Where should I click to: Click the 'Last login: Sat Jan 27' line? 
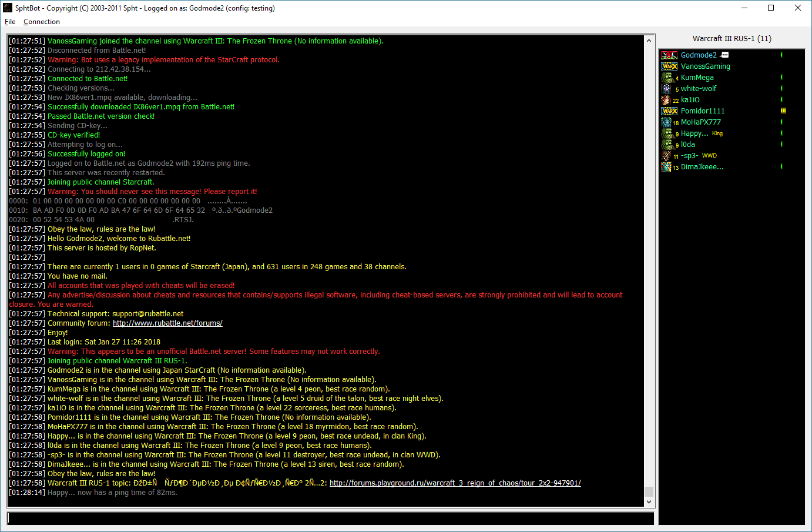(x=85, y=342)
